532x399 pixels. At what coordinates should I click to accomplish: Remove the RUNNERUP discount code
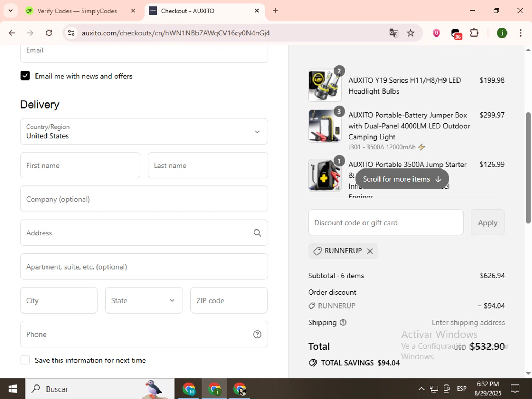[370, 251]
